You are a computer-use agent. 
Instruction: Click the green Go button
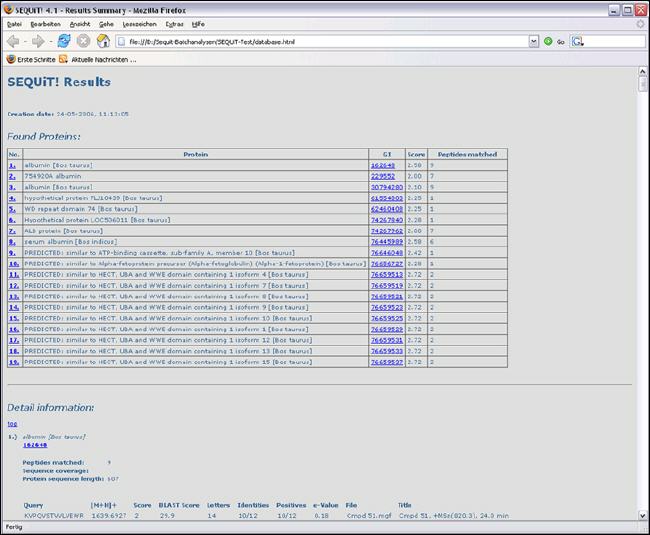pos(555,42)
